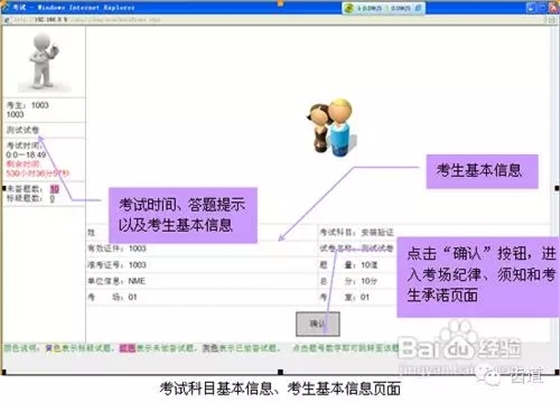Click the cartoon couple image in center
Viewport: 560px width, 402px height.
[x=331, y=127]
